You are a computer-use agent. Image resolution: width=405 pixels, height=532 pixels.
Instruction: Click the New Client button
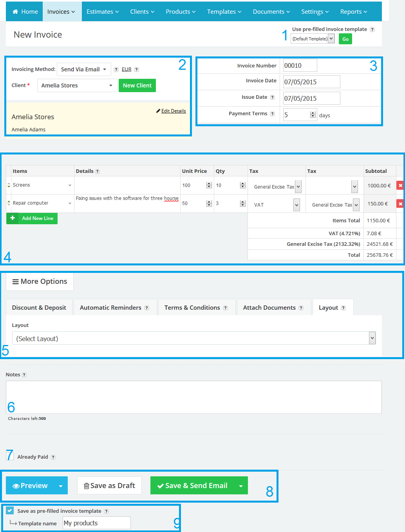(x=137, y=85)
